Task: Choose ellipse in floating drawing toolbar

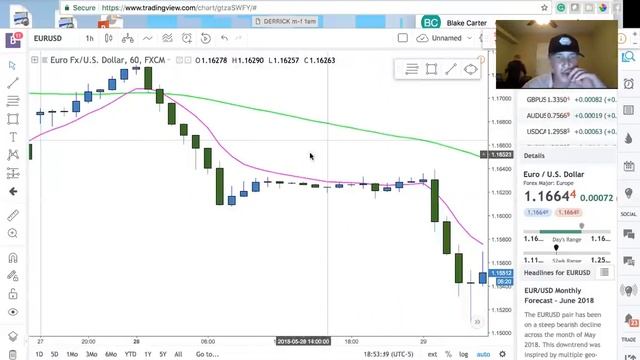Action: pos(471,69)
